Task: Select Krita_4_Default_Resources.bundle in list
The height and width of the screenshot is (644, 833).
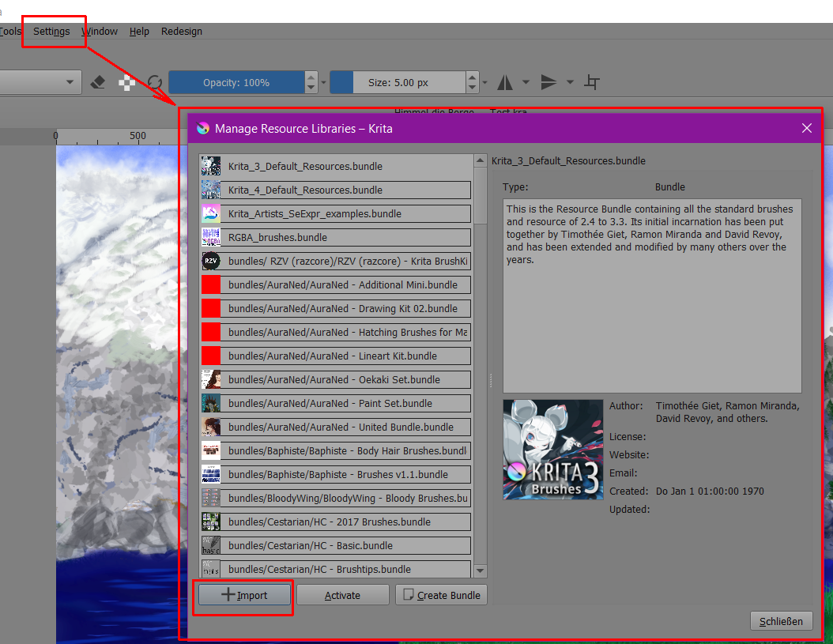Action: click(336, 190)
